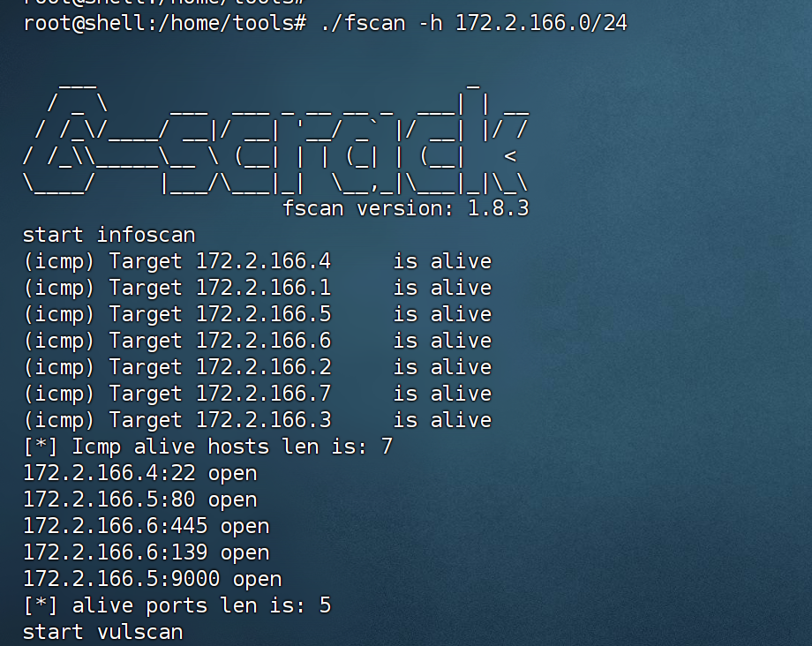Click the 'start vulscan' line
The height and width of the screenshot is (646, 812).
coord(103,632)
